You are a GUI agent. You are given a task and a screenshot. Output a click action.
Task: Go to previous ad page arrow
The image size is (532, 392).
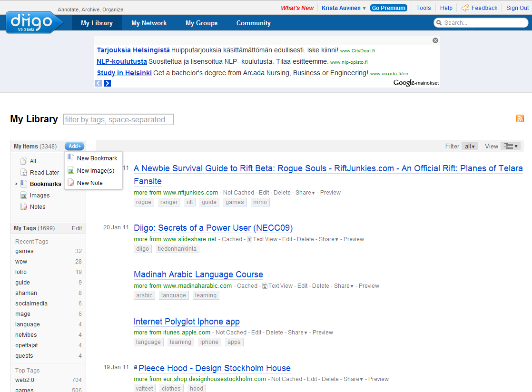99,83
